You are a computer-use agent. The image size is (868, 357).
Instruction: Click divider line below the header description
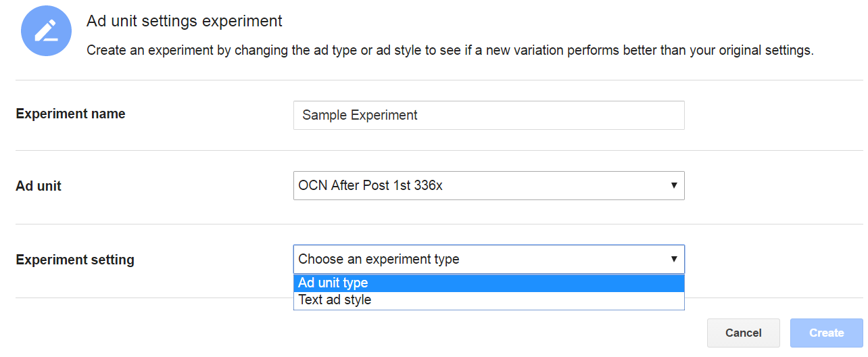coord(439,80)
